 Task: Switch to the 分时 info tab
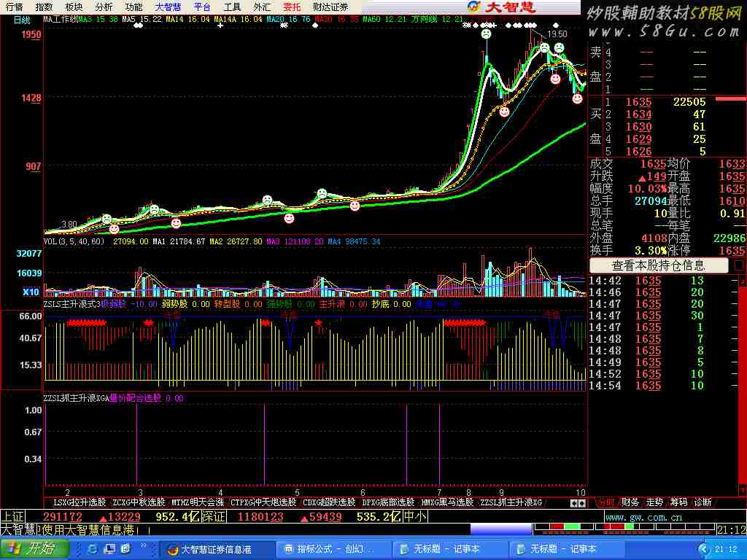pos(606,502)
